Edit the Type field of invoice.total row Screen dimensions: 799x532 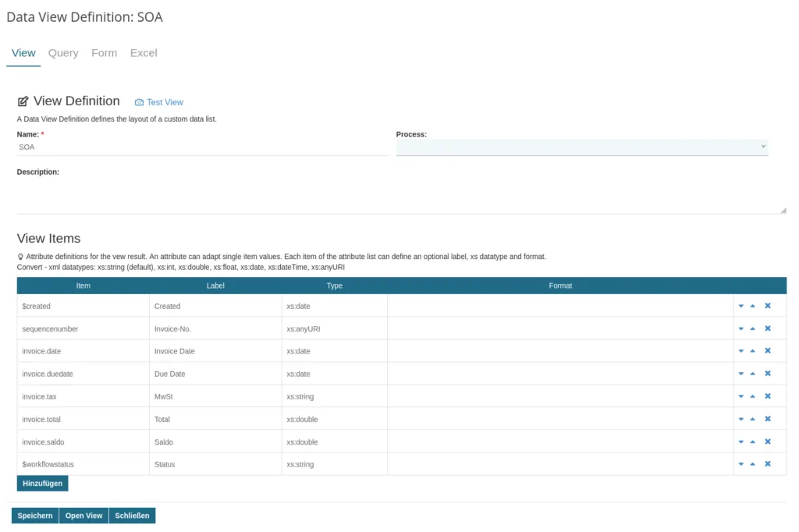(x=334, y=419)
